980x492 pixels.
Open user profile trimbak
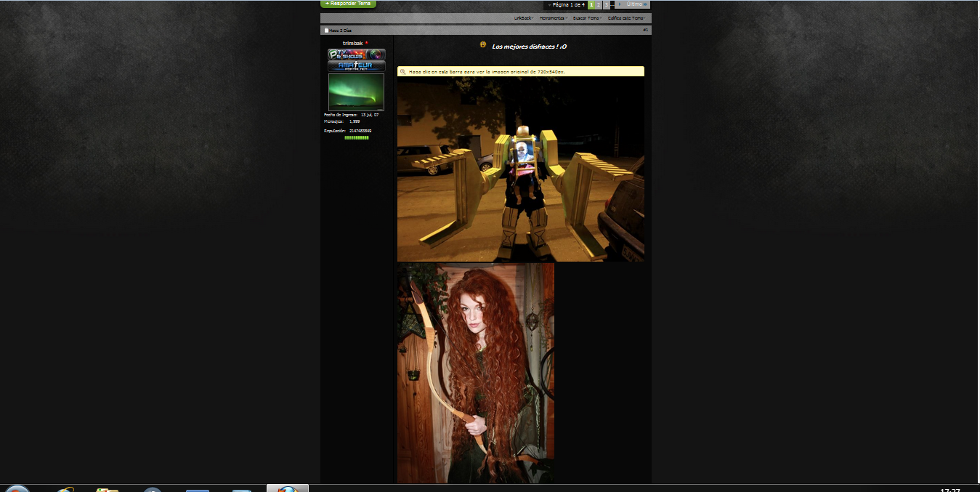[352, 43]
